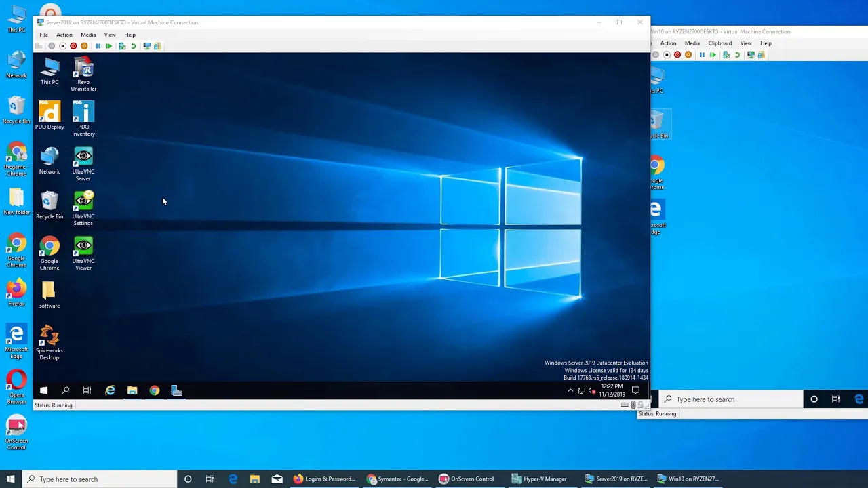Screen dimensions: 868x488
Task: Open View menu in Server2019 window
Action: (x=110, y=35)
